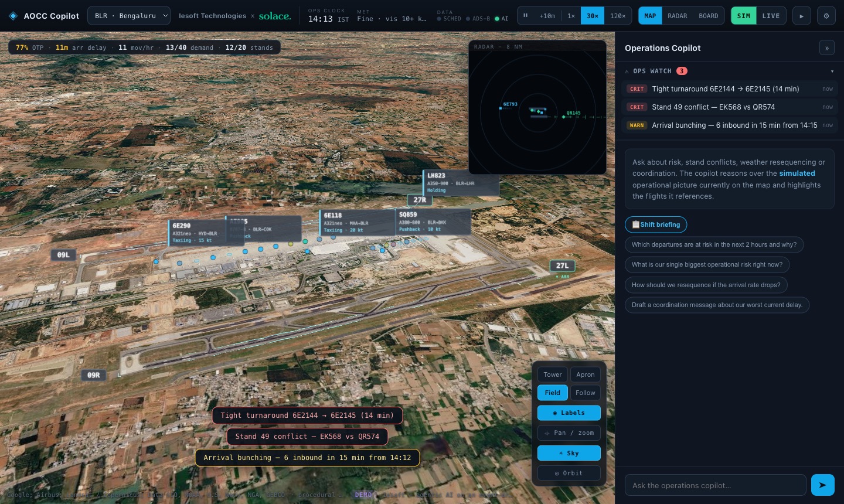Collapse the OPS WATCH section arrow
The height and width of the screenshot is (504, 844).
coord(832,71)
